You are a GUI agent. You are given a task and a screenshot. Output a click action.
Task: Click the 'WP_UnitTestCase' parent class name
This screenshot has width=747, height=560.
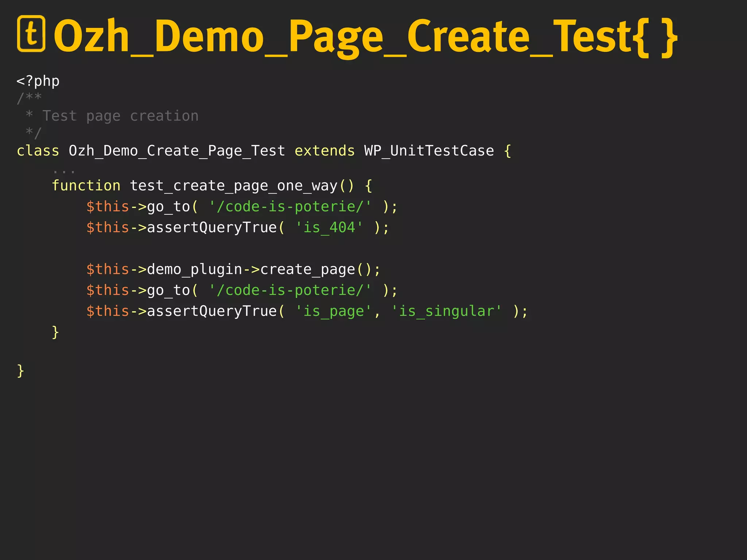click(x=429, y=151)
